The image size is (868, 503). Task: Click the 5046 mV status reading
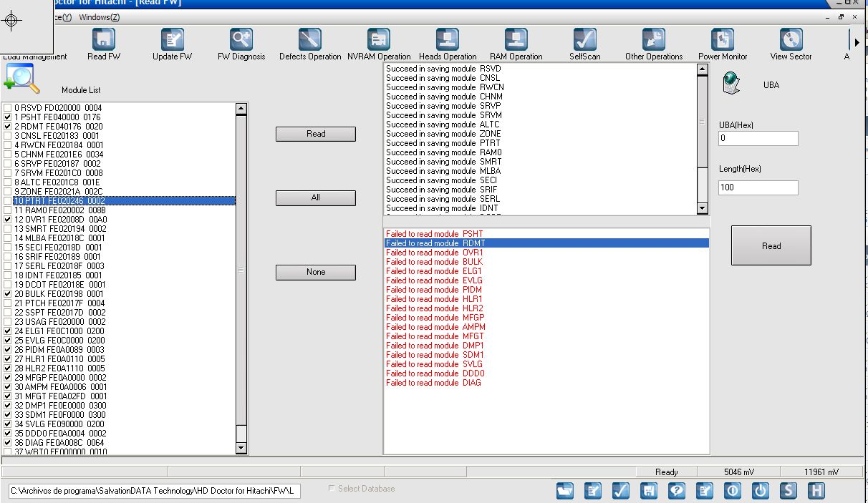pyautogui.click(x=738, y=472)
